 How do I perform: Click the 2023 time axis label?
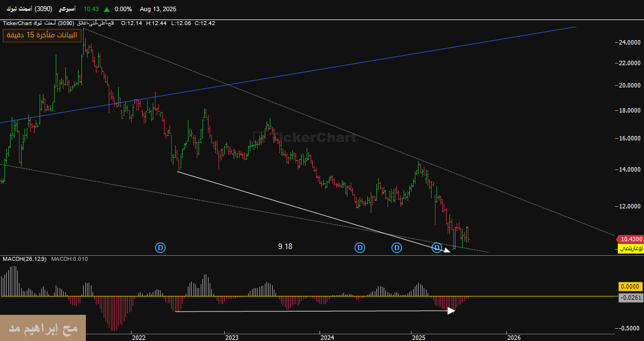(x=232, y=338)
